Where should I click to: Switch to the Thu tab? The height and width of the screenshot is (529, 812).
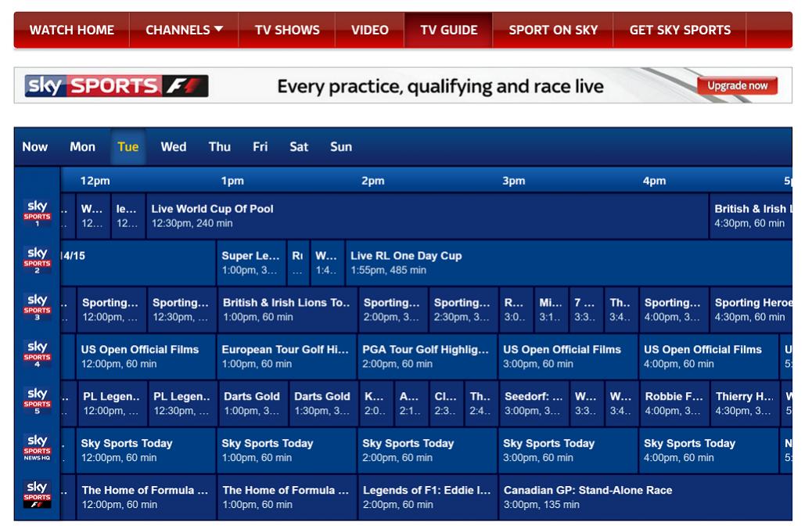(220, 147)
